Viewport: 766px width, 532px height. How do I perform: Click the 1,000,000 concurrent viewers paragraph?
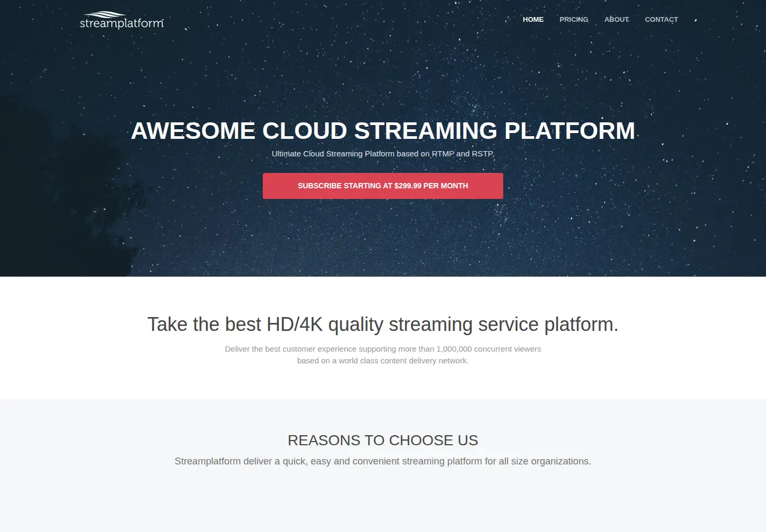tap(383, 355)
